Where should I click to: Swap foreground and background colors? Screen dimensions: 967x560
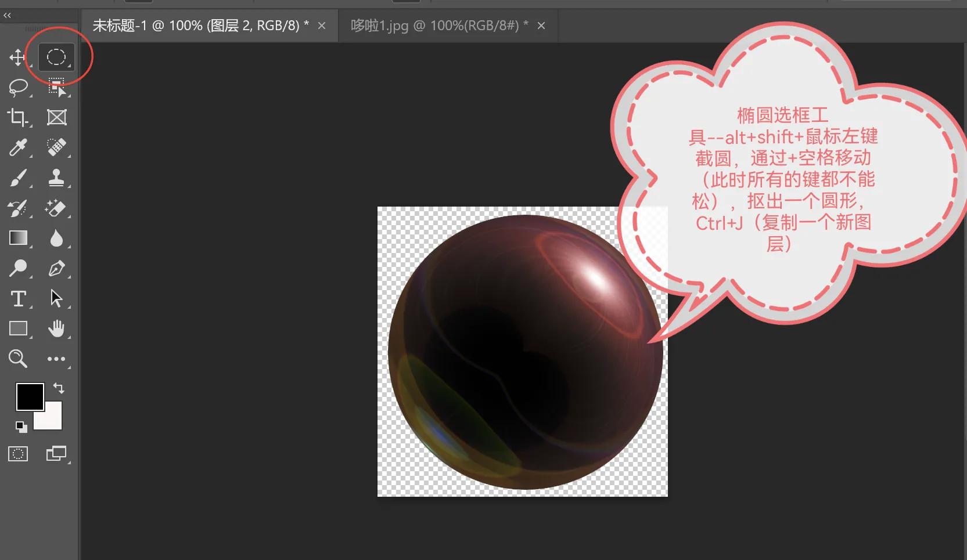click(57, 388)
